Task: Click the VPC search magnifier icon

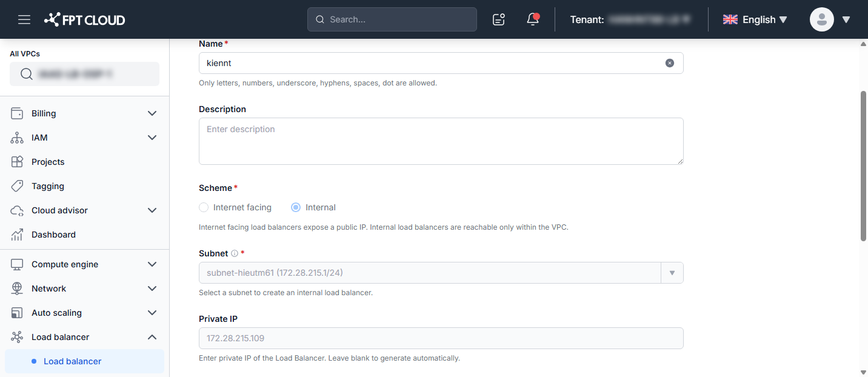Action: (x=26, y=74)
